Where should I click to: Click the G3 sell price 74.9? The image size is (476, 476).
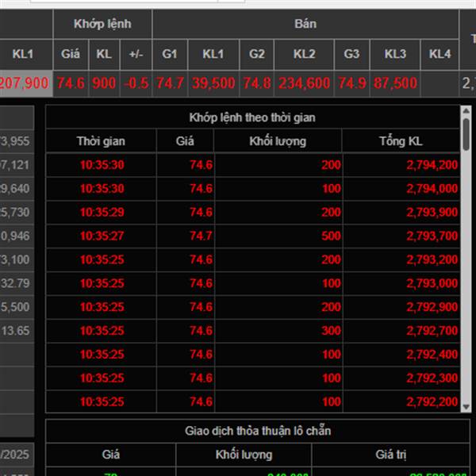tap(351, 83)
